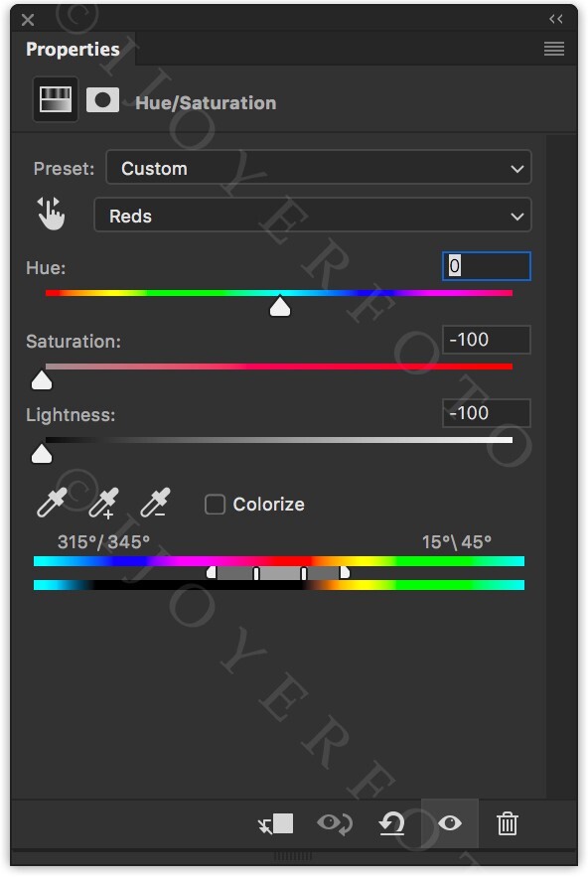
Task: Open the Reds color range dropdown
Action: pos(313,215)
